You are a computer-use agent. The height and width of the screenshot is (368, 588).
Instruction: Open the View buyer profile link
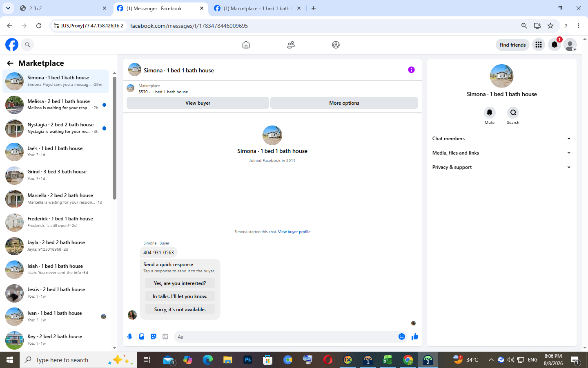coord(294,232)
